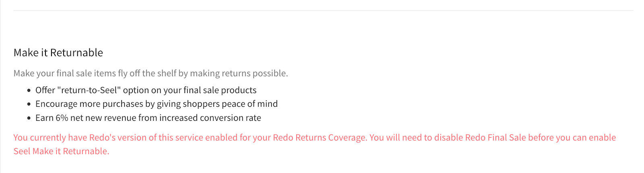The height and width of the screenshot is (173, 644).
Task: Click "fly off the shelf" in the subtitle
Action: (147, 73)
